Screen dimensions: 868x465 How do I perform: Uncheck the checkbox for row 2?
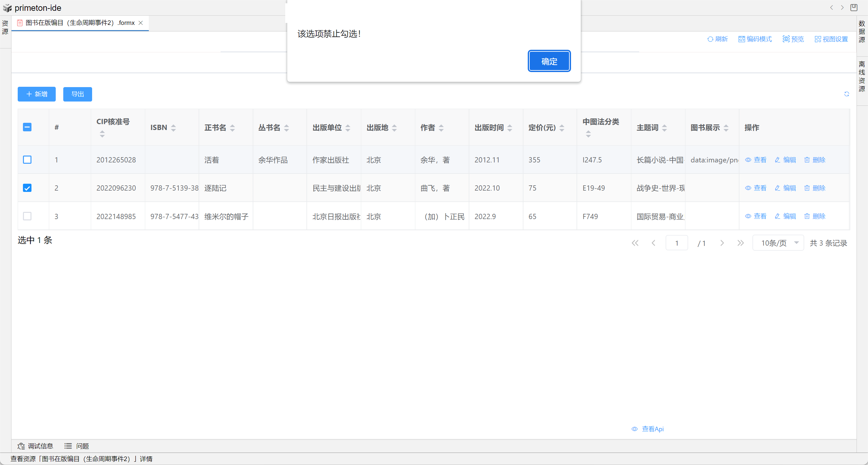(x=27, y=188)
